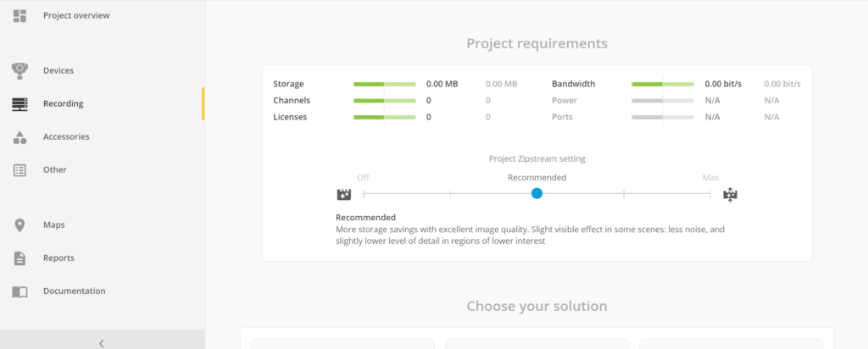Image resolution: width=868 pixels, height=349 pixels.
Task: Click the "Bandwidth" label
Action: [574, 84]
